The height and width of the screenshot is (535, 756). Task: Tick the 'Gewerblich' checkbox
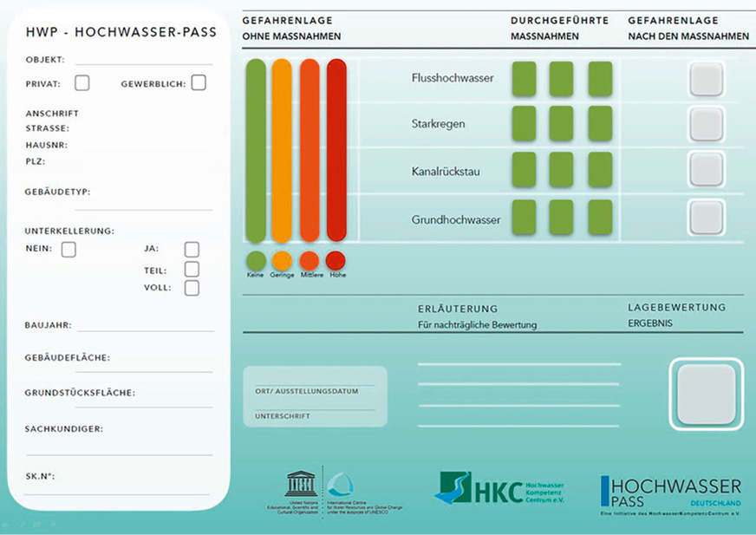pyautogui.click(x=199, y=83)
